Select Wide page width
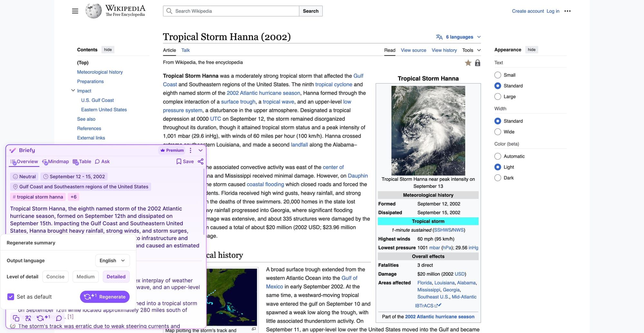 [x=497, y=132]
